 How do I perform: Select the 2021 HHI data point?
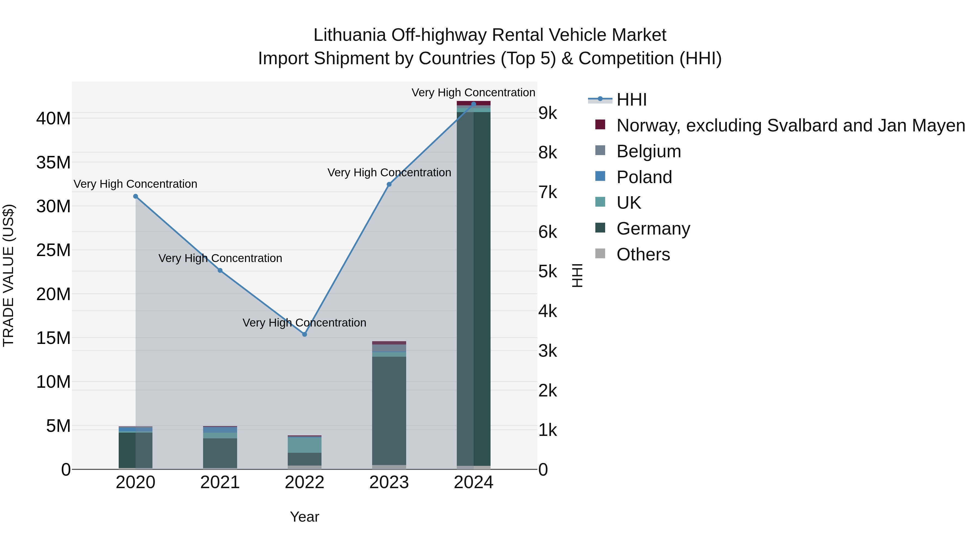point(220,270)
